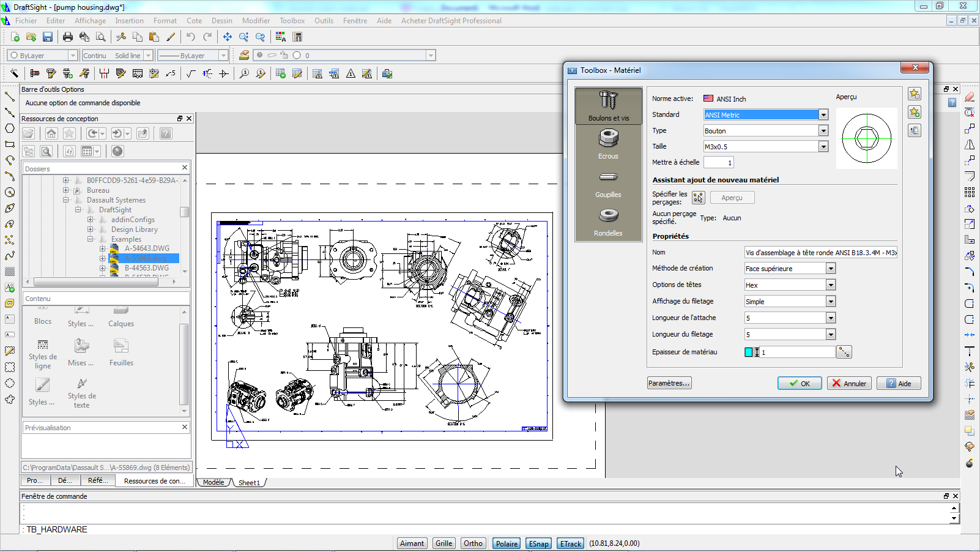The image size is (980, 552).
Task: Select Rondelles washer category
Action: (608, 222)
